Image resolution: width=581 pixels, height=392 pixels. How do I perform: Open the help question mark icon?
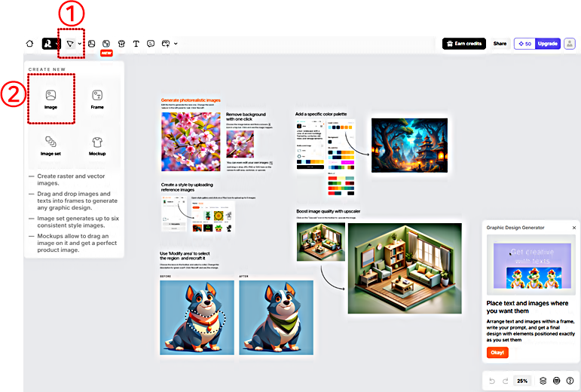(x=570, y=381)
